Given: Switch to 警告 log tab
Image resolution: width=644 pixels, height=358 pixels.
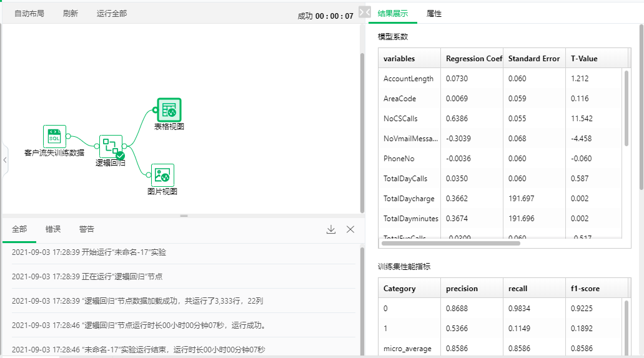Looking at the screenshot, I should click(87, 229).
